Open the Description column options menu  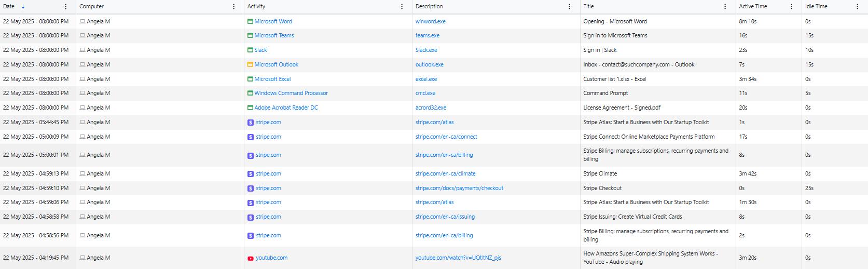tap(569, 7)
